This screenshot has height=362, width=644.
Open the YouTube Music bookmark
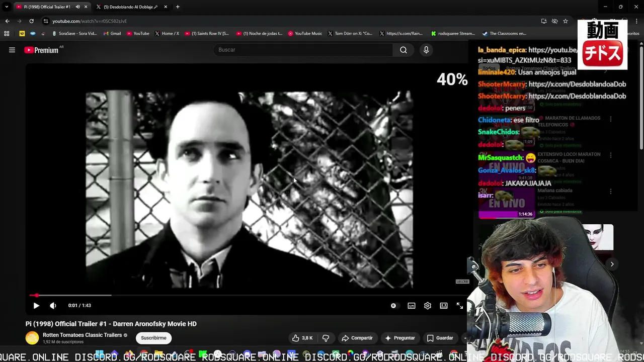point(305,34)
